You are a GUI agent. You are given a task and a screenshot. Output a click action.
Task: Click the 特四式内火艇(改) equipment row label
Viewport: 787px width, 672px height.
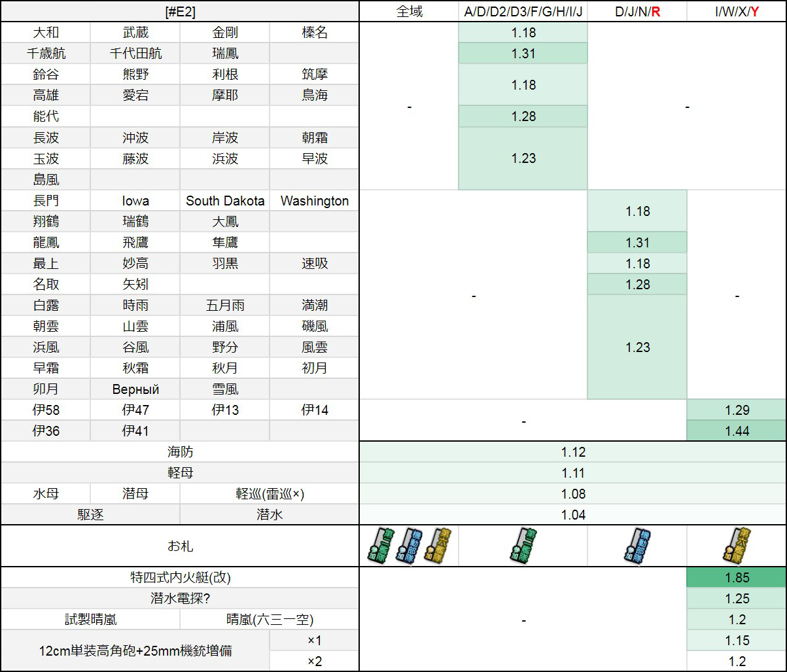[180, 578]
